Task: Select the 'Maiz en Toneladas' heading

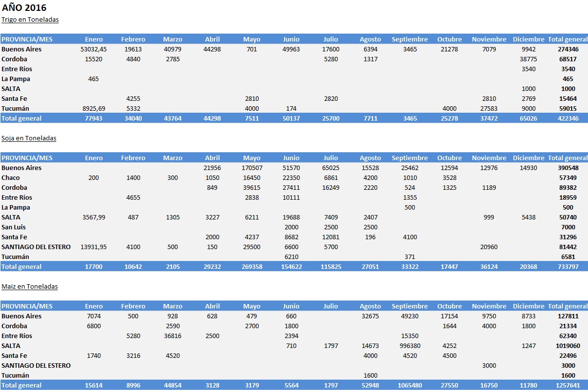Action: click(30, 287)
